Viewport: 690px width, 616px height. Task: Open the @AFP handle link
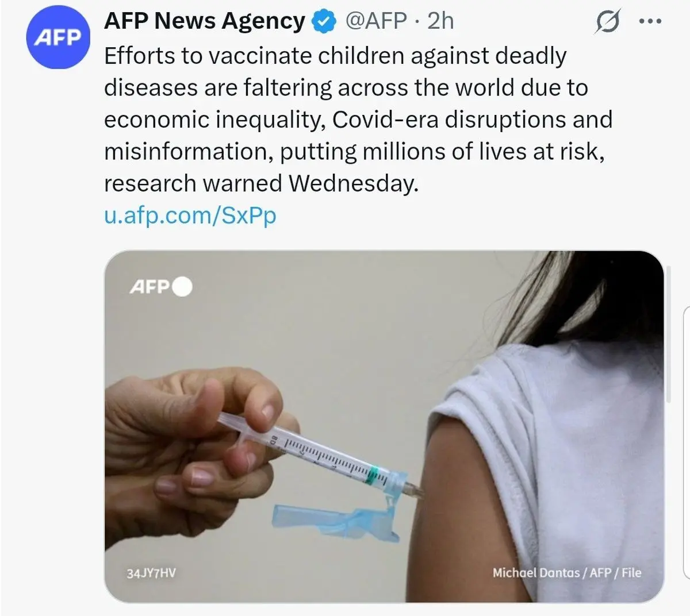pyautogui.click(x=376, y=21)
